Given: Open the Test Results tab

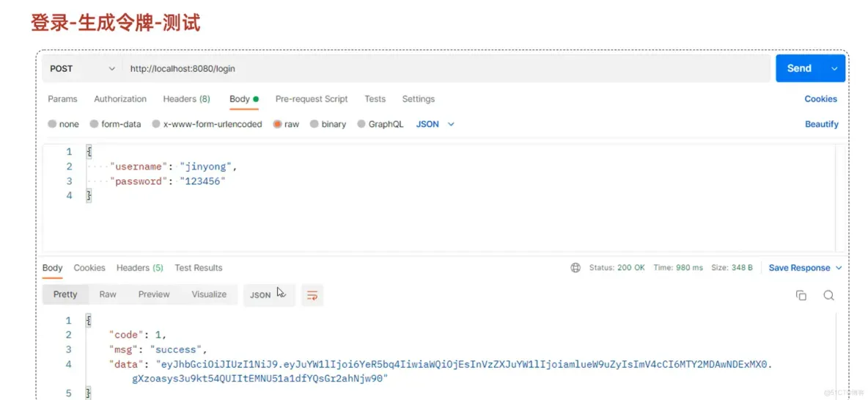Looking at the screenshot, I should 198,268.
